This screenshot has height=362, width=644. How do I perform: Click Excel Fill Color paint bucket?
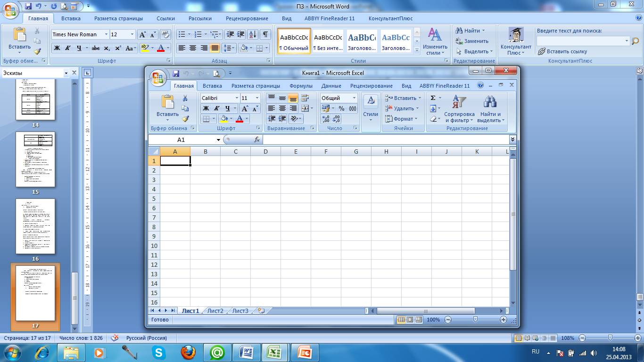(224, 119)
